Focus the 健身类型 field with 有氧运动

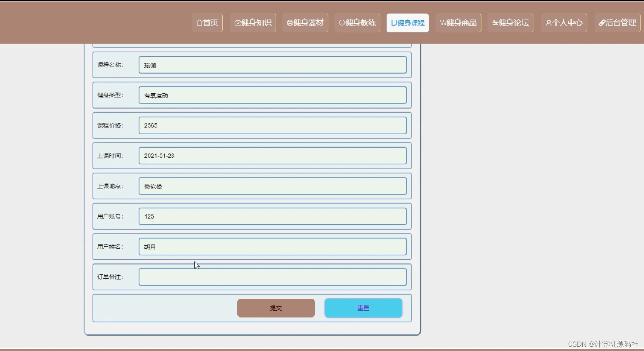pyautogui.click(x=273, y=95)
